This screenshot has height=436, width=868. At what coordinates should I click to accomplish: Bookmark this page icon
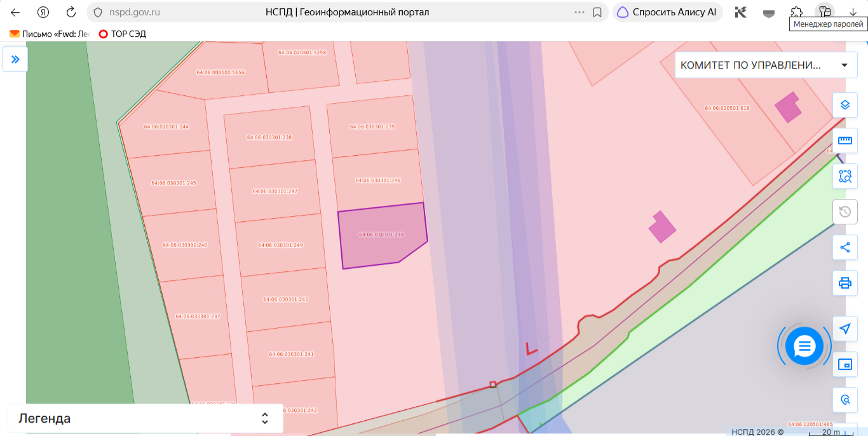click(597, 12)
